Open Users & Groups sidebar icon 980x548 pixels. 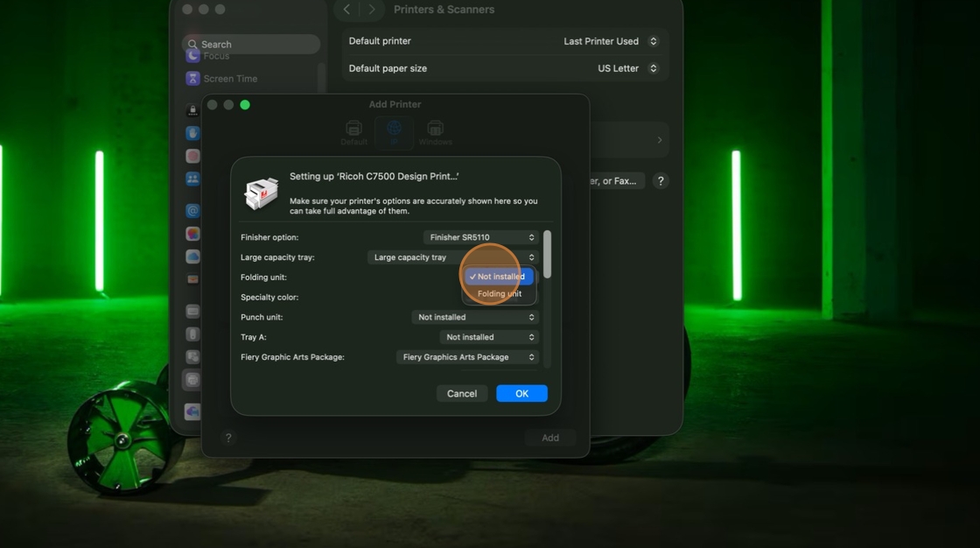[x=192, y=179]
